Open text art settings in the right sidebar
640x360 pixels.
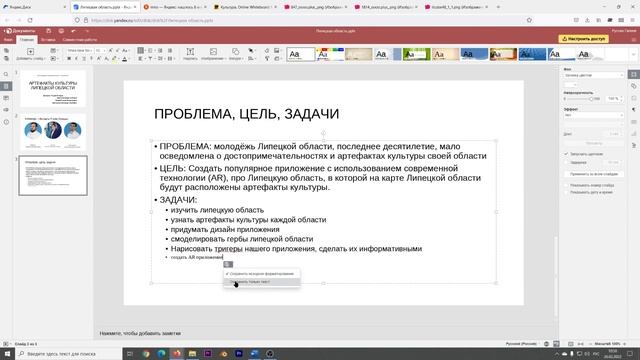(633, 145)
